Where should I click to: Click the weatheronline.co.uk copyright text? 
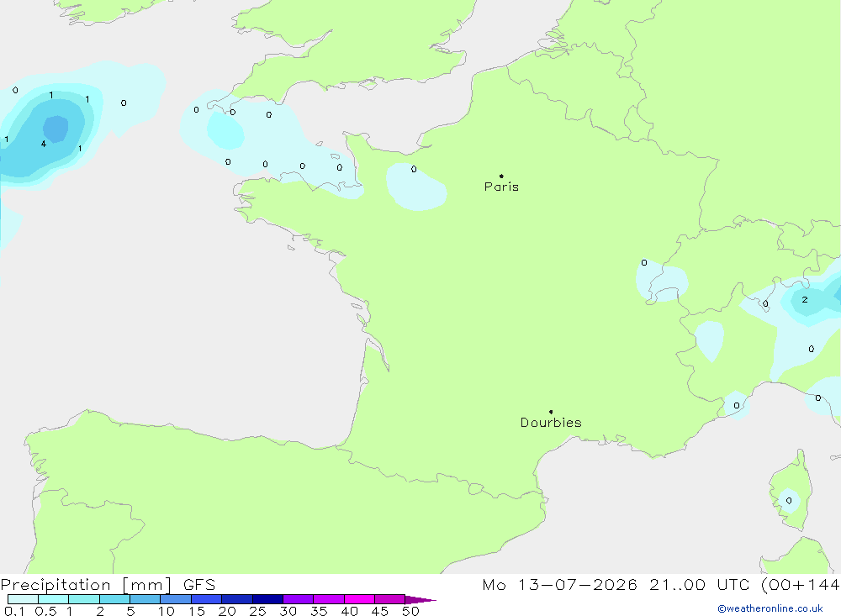coord(770,608)
